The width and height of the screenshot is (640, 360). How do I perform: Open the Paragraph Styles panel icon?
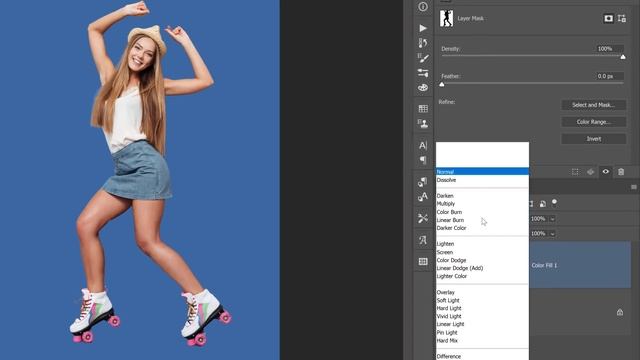click(423, 182)
